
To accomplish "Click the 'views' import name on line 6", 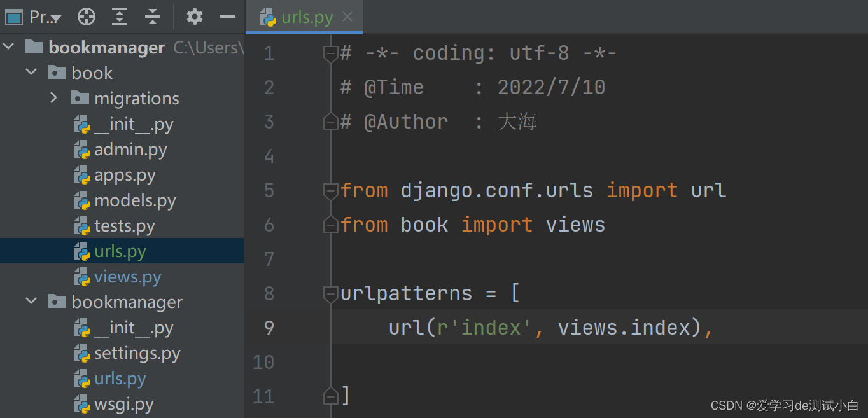I will 575,225.
